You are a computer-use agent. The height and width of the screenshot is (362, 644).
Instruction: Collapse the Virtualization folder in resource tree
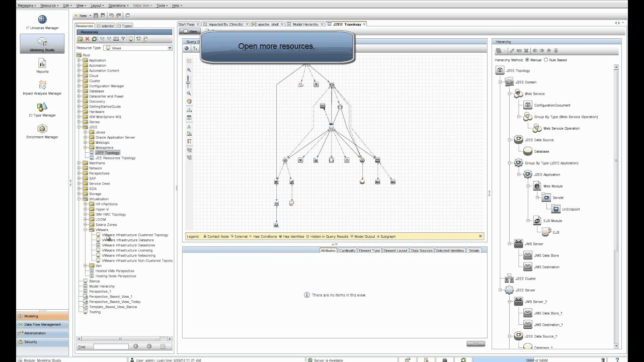(x=79, y=199)
